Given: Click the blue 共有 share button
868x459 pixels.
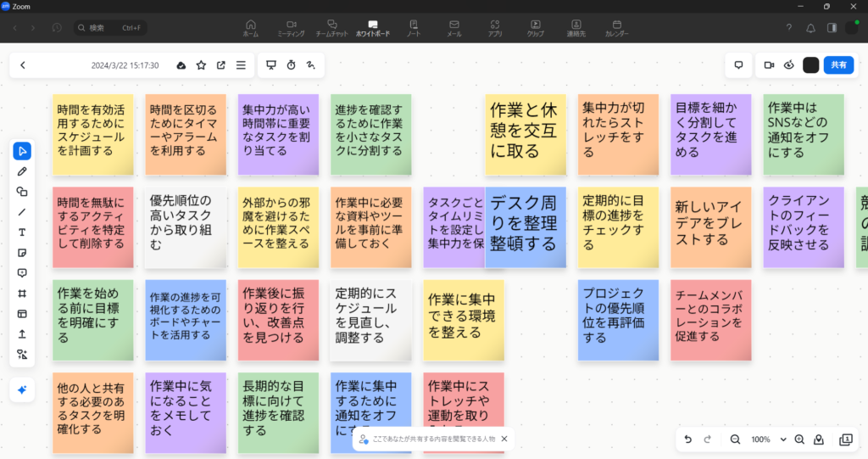Looking at the screenshot, I should coord(837,65).
